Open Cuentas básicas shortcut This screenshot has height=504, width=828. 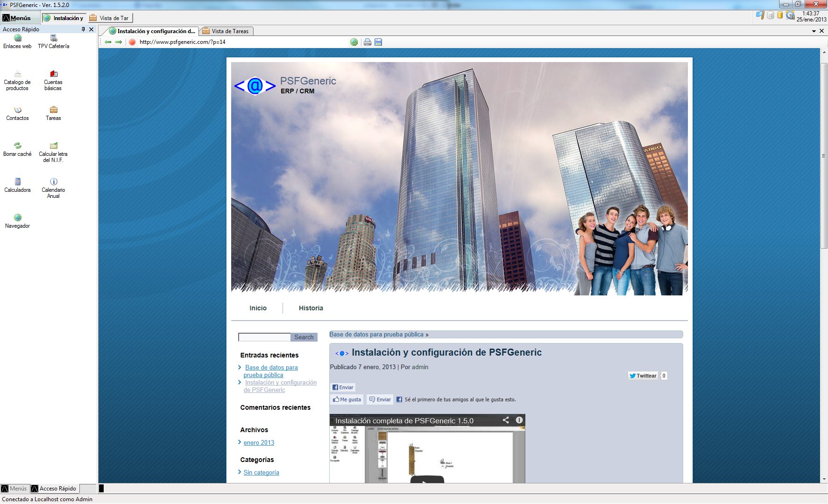pyautogui.click(x=53, y=81)
